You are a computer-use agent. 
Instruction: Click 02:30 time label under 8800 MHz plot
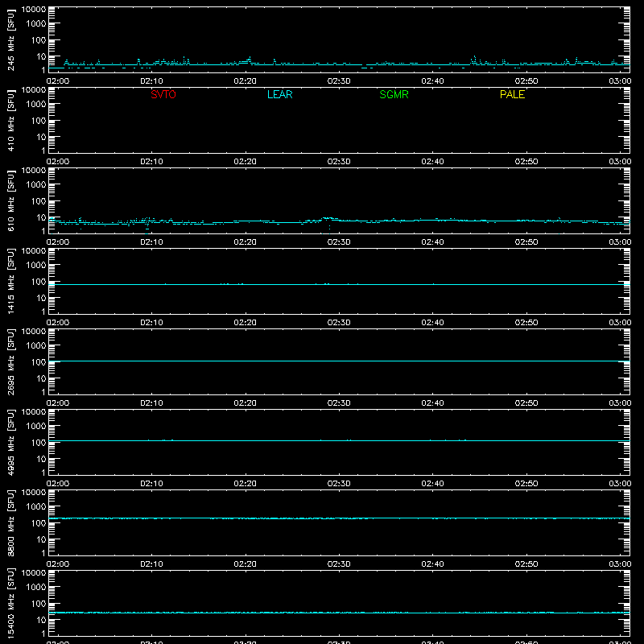tap(339, 564)
